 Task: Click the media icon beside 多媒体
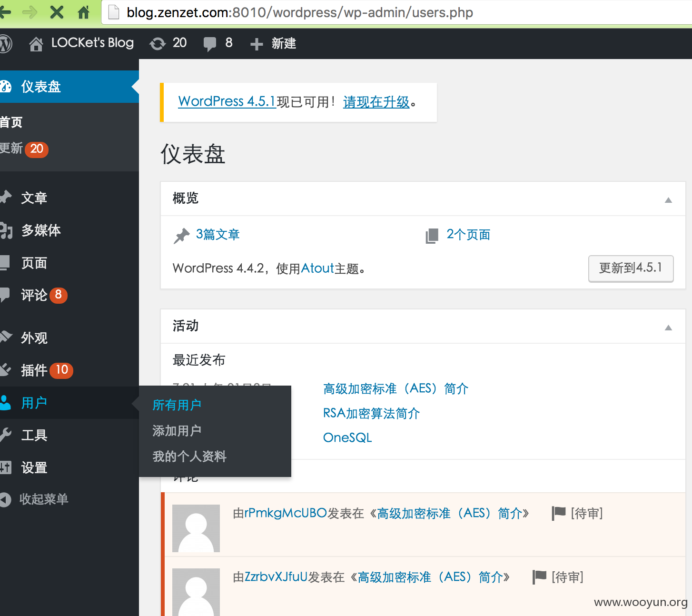[x=6, y=230]
